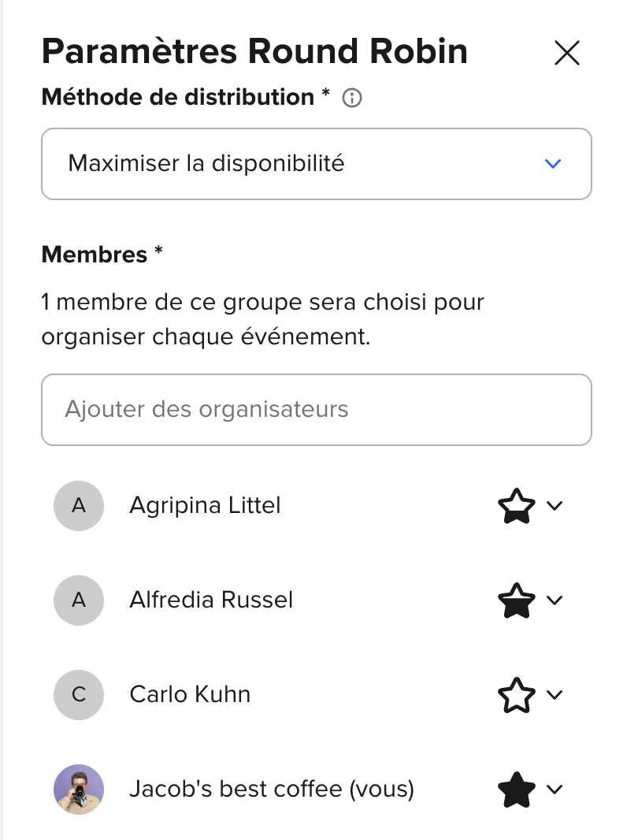
Task: Expand the chevron for Jacob's best coffee
Action: pos(555,790)
